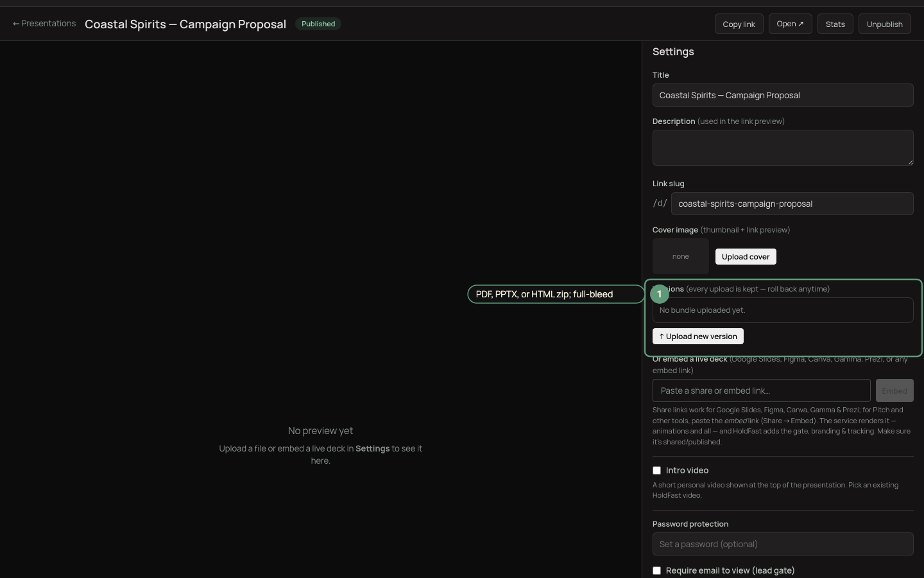924x578 pixels.
Task: Enable the Intro video checkbox
Action: 656,471
